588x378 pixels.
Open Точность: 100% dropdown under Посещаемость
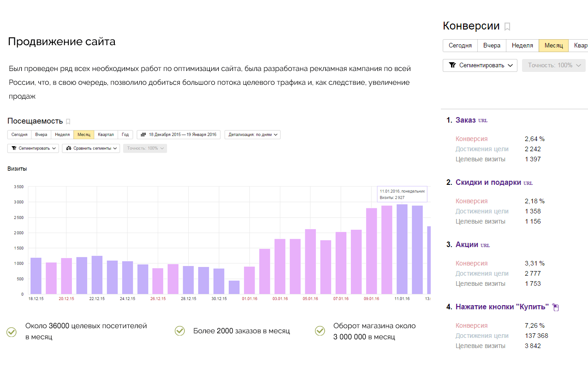coord(145,148)
